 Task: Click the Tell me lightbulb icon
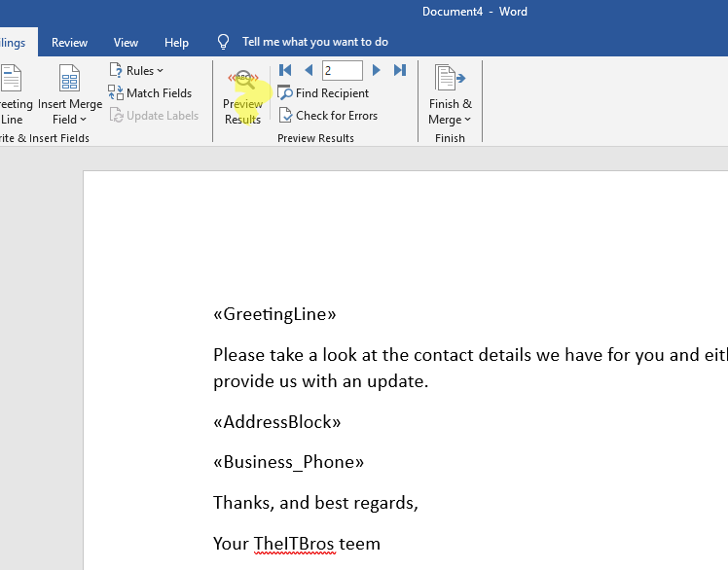(223, 42)
